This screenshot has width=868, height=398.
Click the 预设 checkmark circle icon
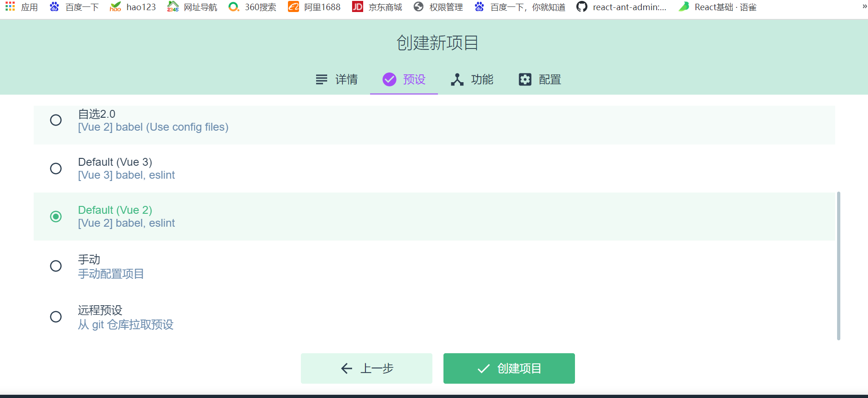(x=389, y=79)
